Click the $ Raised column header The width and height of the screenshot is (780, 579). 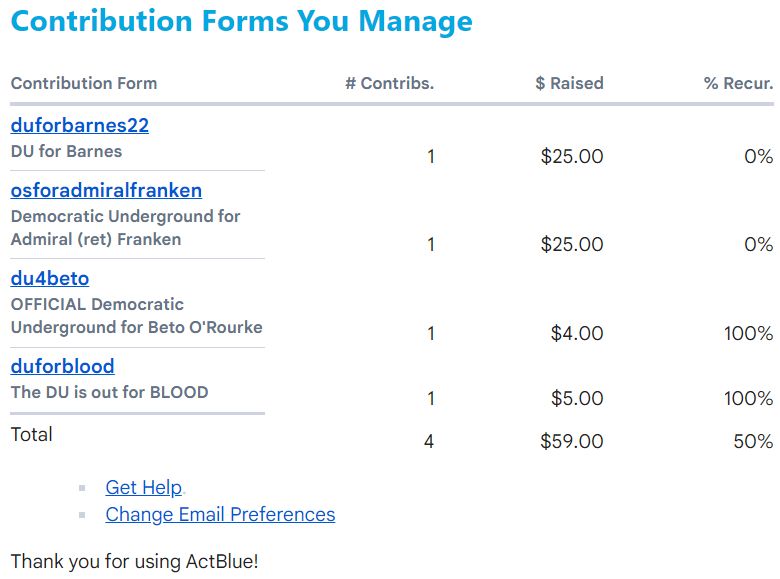[x=569, y=83]
